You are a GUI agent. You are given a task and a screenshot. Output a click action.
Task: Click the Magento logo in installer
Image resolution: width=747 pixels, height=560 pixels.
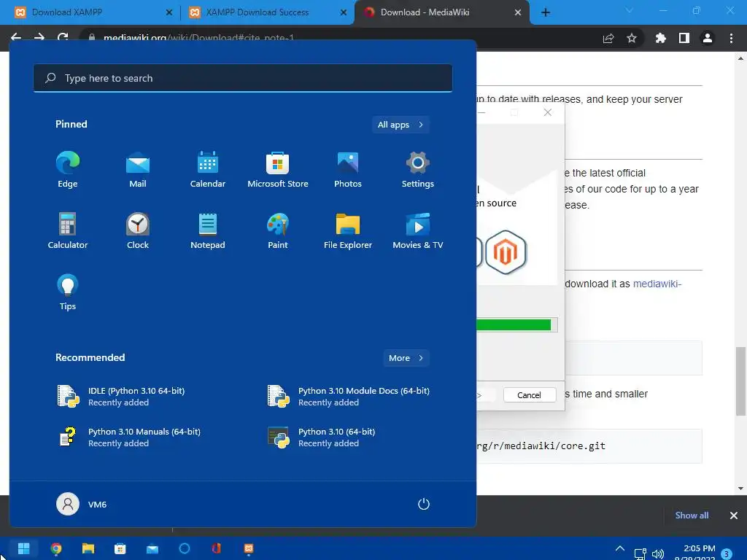506,252
